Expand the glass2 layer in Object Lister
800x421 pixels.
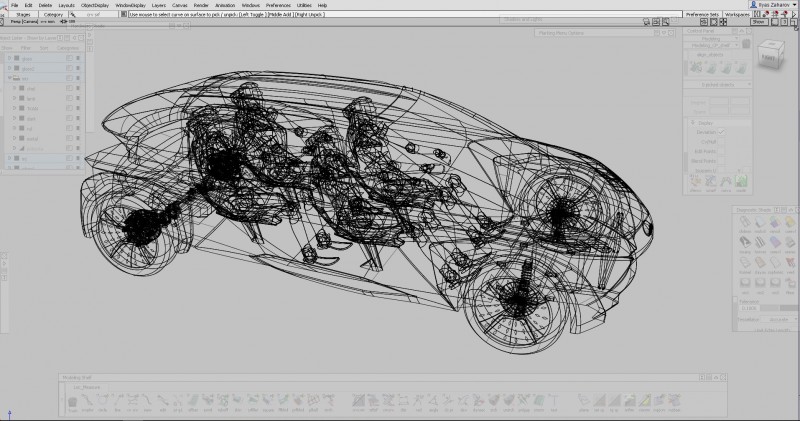tap(9, 68)
